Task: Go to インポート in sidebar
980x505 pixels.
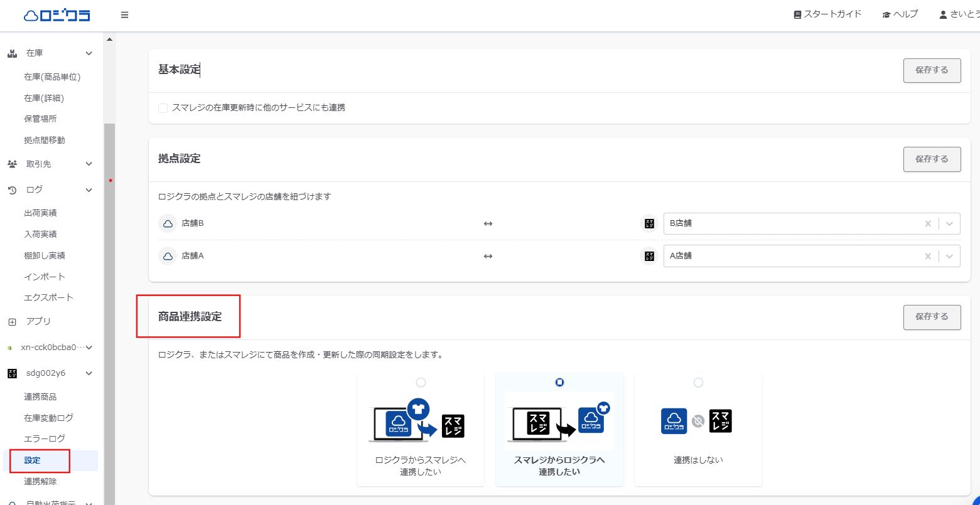Action: click(x=45, y=277)
